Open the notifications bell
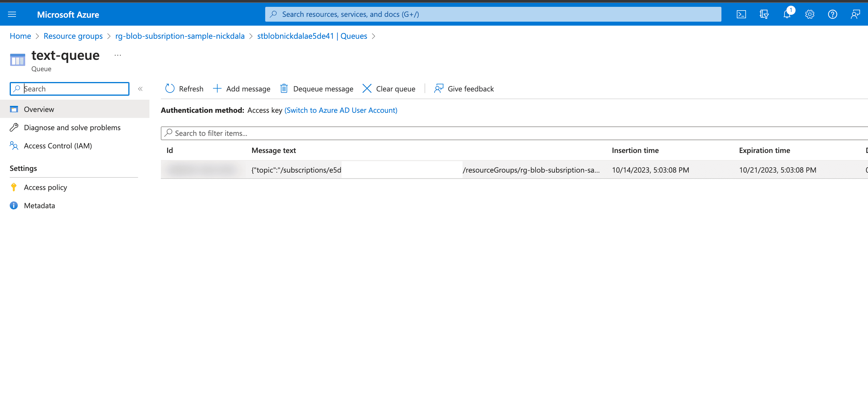The height and width of the screenshot is (413, 868). pos(787,14)
